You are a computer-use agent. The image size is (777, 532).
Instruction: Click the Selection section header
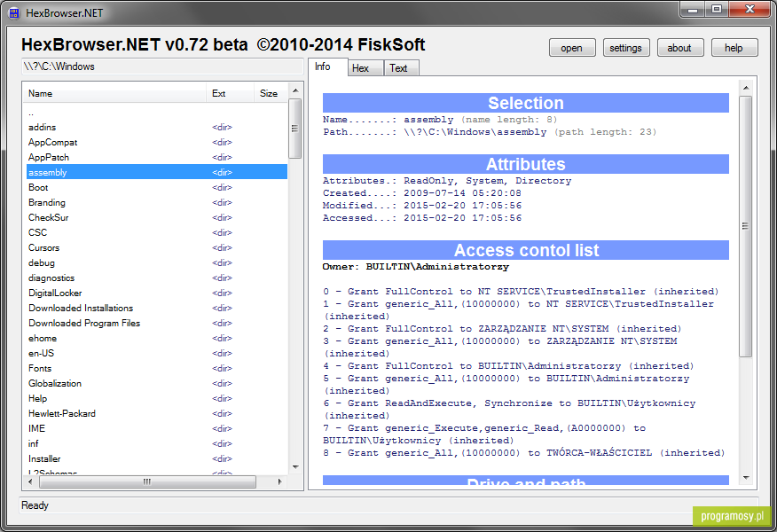(x=526, y=103)
